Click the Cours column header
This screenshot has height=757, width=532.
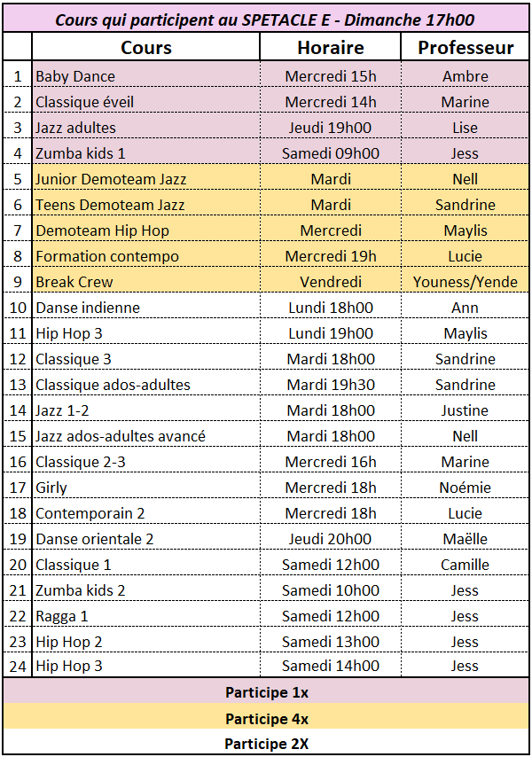point(145,47)
